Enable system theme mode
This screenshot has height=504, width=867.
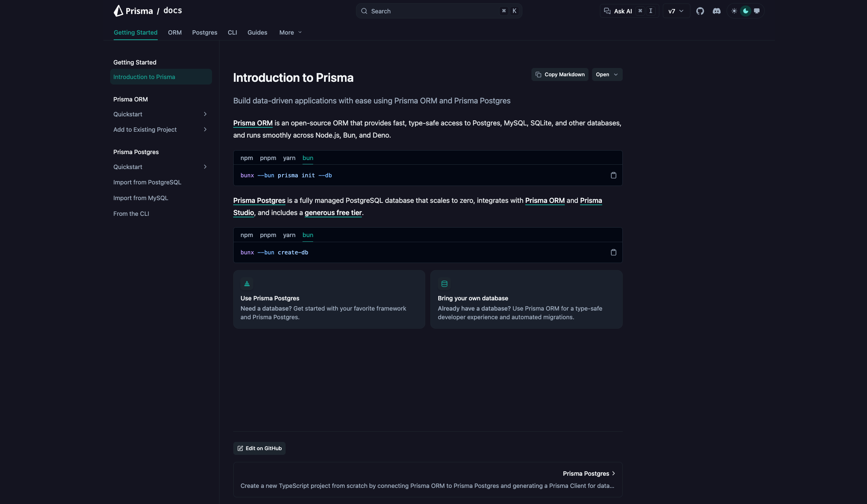(x=756, y=11)
